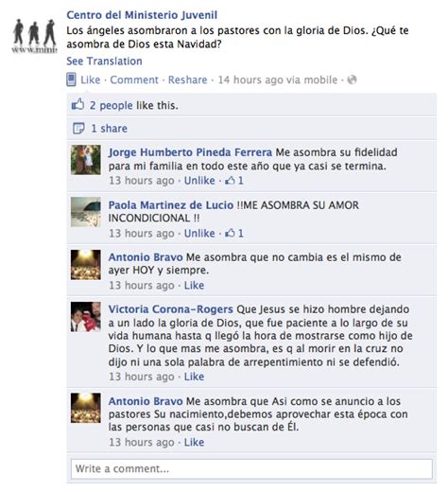Unlike Paola Martinez de Lucio's comment
The height and width of the screenshot is (492, 448).
[199, 234]
